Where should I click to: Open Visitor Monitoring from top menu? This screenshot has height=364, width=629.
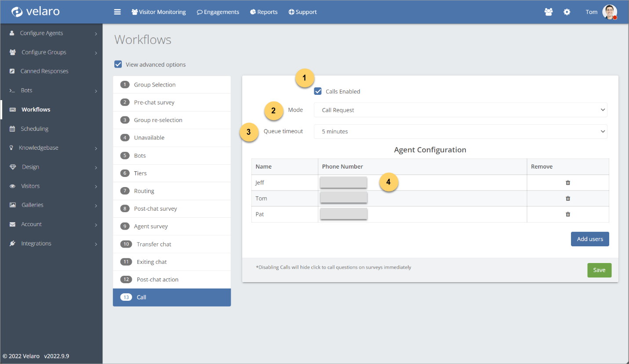coord(158,12)
